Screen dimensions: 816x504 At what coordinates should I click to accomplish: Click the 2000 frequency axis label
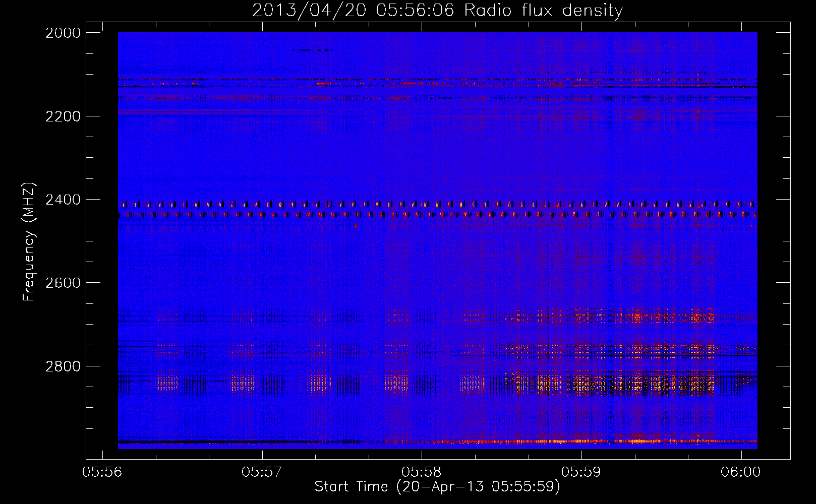click(63, 33)
